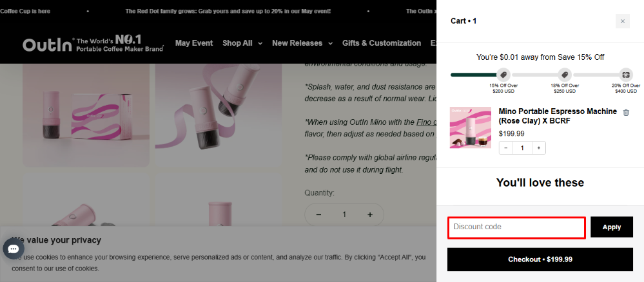The image size is (644, 282).
Task: Decrease product page quantity with minus
Action: 318,214
